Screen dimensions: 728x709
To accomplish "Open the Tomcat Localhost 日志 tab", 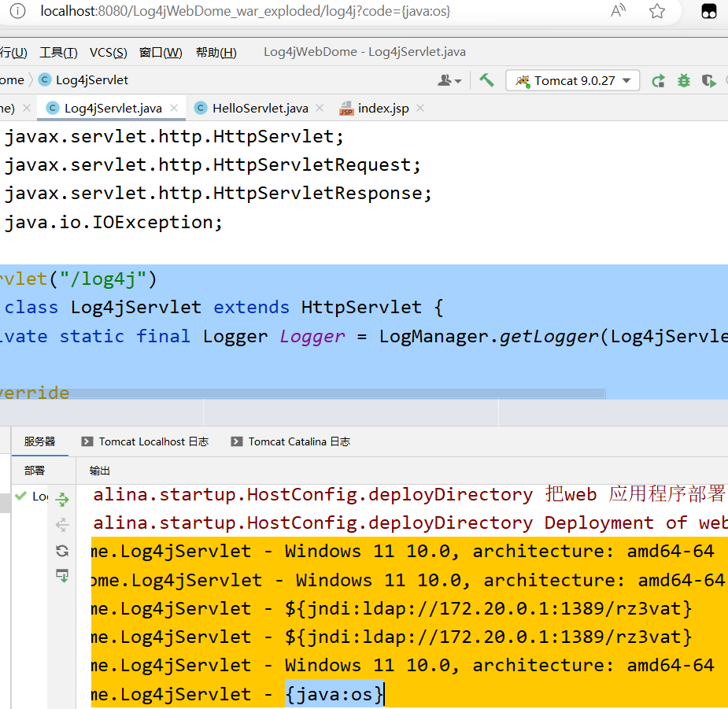I will (146, 441).
